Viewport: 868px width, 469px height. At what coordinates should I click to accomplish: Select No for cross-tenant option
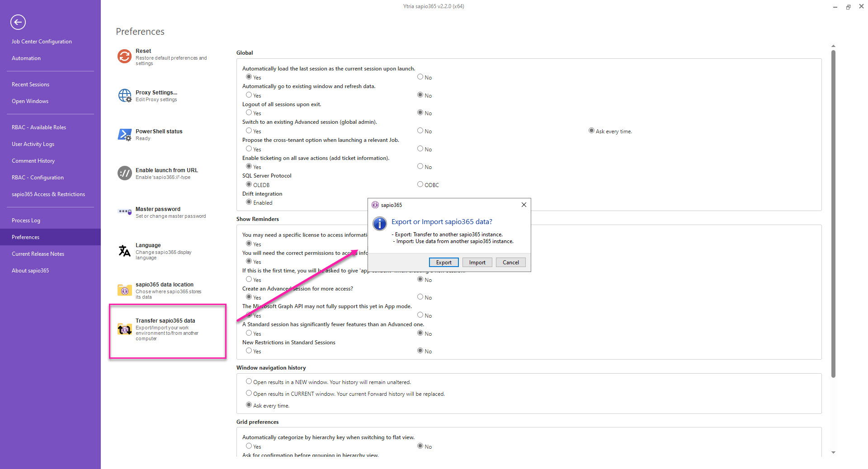click(x=420, y=149)
